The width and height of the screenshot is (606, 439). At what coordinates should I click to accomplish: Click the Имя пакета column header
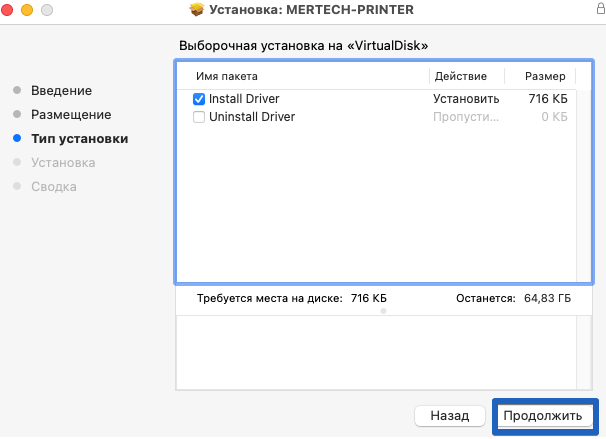(x=227, y=76)
